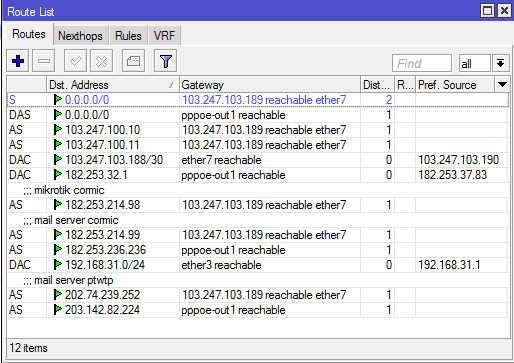
Task: Click gateway 'ether7 reachable'
Action: pos(221,160)
